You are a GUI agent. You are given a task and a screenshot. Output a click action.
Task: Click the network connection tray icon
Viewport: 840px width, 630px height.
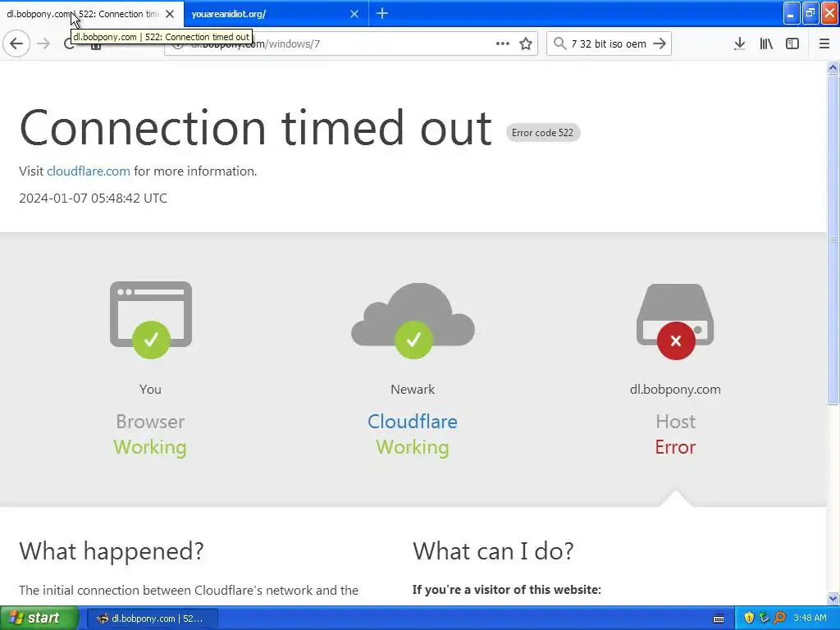coord(764,619)
